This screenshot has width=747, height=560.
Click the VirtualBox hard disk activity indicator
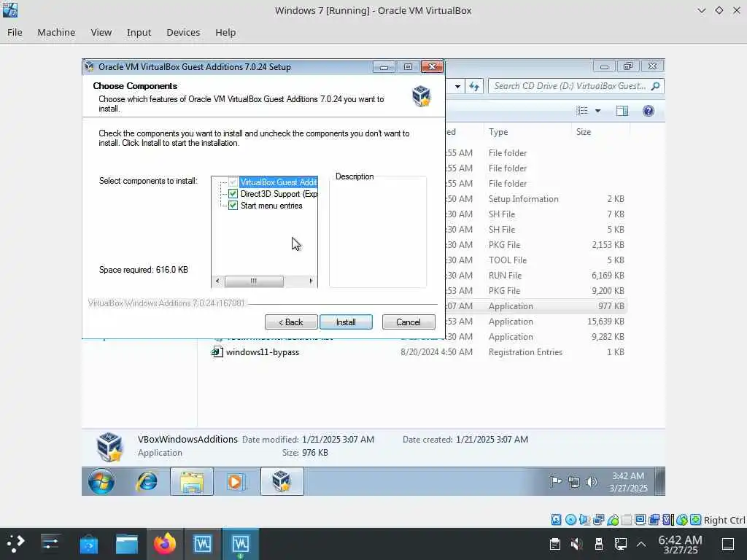[556, 519]
